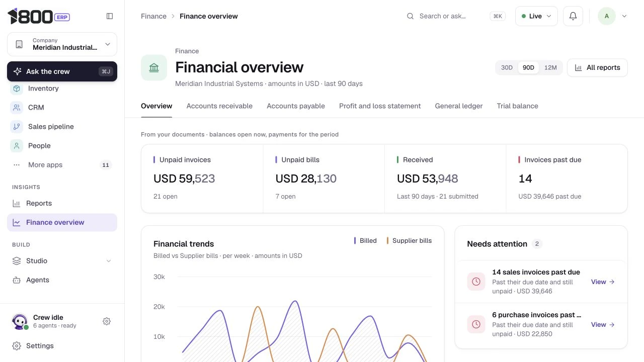Open the Profit and loss statement tab
The width and height of the screenshot is (644, 362).
click(380, 106)
